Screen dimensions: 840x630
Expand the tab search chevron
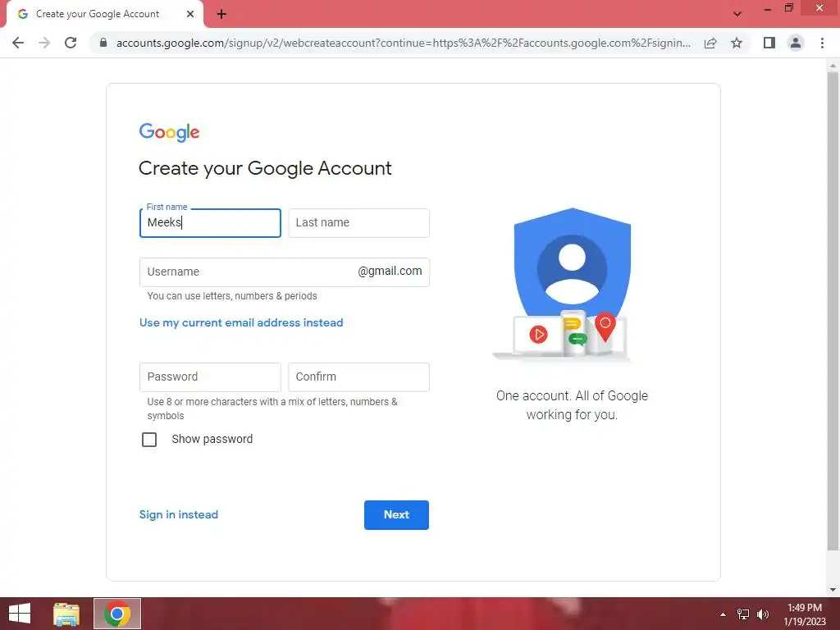coord(737,14)
